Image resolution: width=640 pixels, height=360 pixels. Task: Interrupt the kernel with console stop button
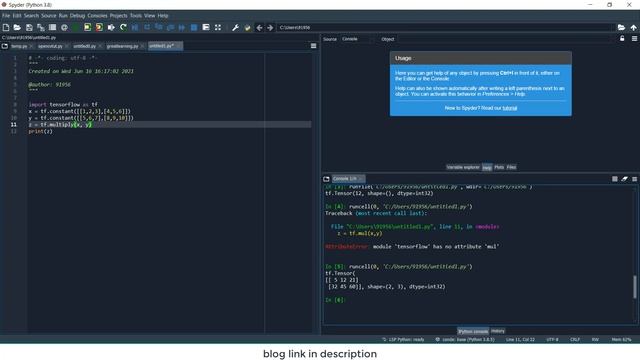coord(615,179)
